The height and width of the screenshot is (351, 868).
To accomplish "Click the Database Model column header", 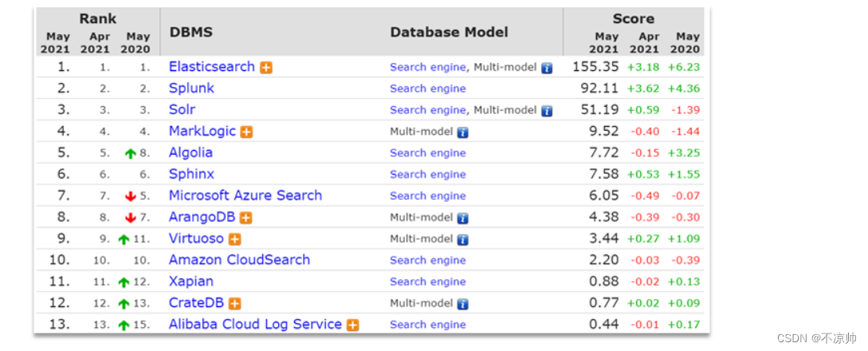I will (x=449, y=32).
